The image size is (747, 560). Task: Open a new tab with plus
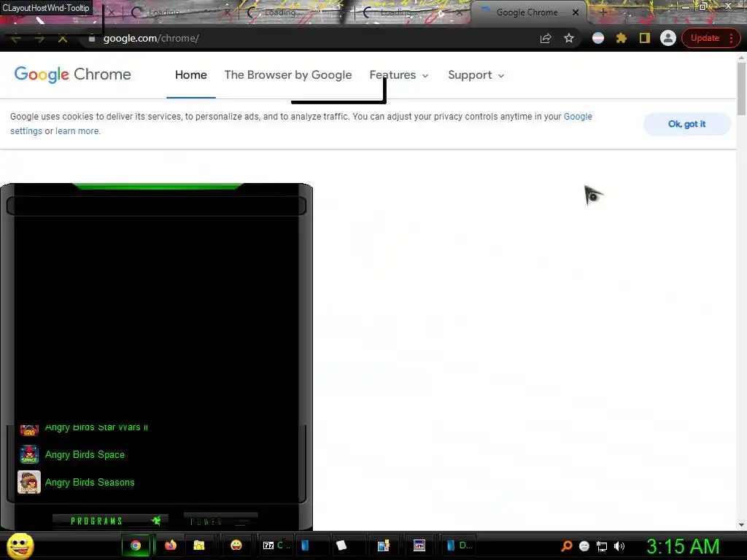(x=603, y=12)
